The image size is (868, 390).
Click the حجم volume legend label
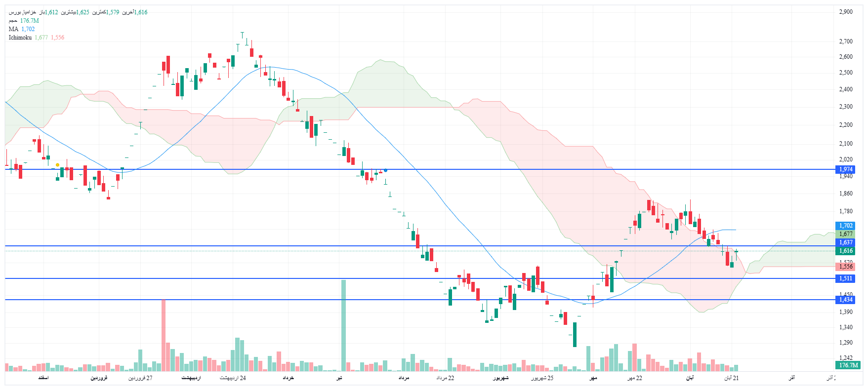coord(13,21)
